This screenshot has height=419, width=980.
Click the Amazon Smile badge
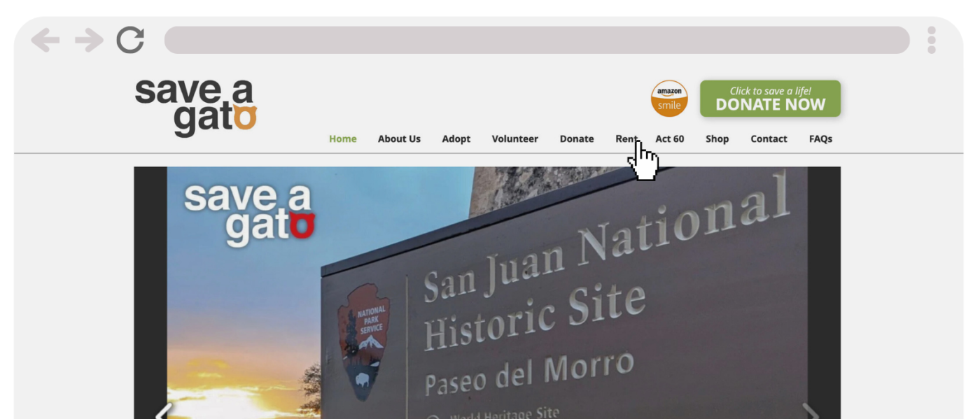pyautogui.click(x=669, y=99)
